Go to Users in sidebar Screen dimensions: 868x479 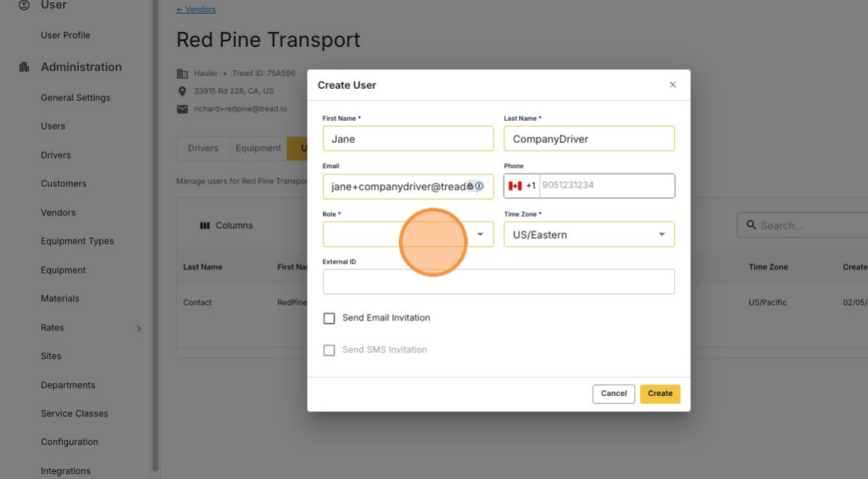point(53,127)
